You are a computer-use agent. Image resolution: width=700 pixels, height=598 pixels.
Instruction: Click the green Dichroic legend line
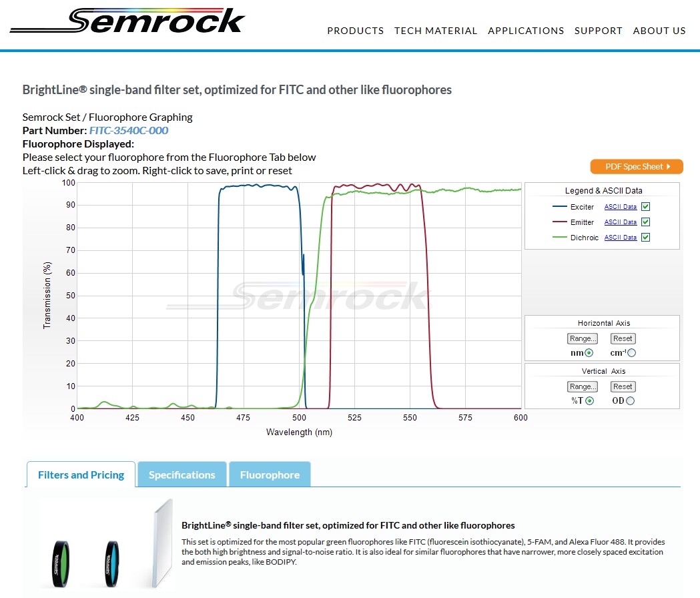coord(559,237)
